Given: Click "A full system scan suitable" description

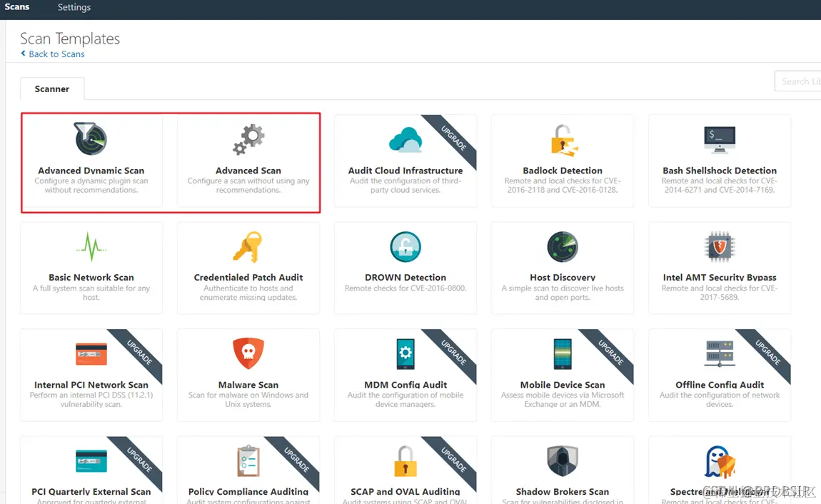Looking at the screenshot, I should tap(91, 293).
